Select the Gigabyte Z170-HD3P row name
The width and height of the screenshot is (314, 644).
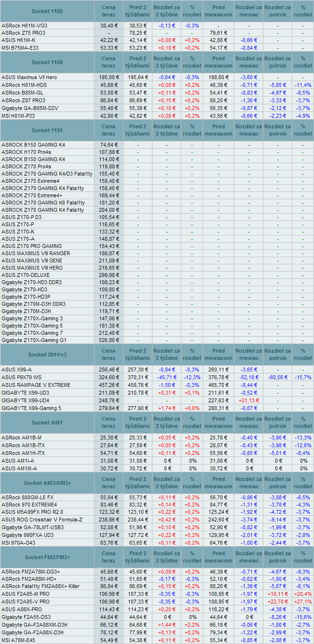[x=26, y=297]
